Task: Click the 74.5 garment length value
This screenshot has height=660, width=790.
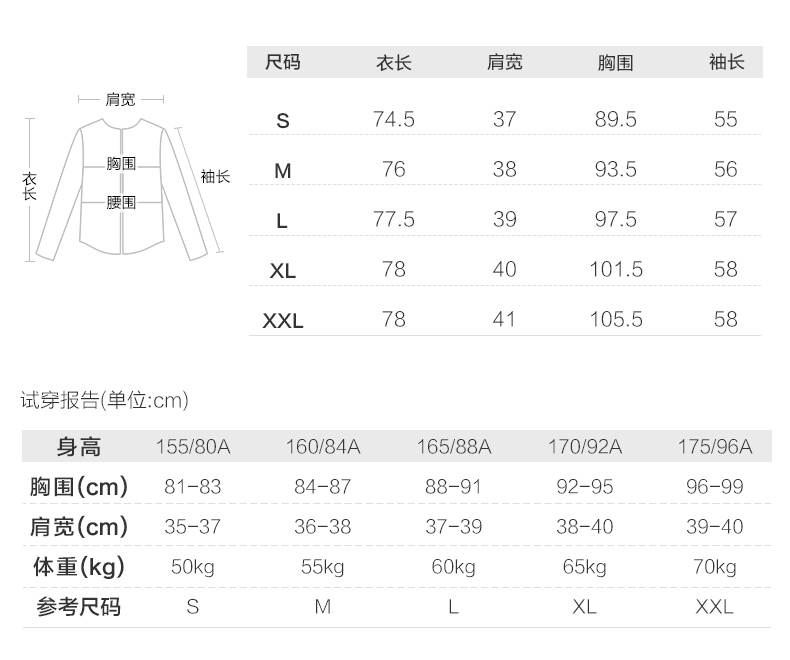Action: click(393, 119)
